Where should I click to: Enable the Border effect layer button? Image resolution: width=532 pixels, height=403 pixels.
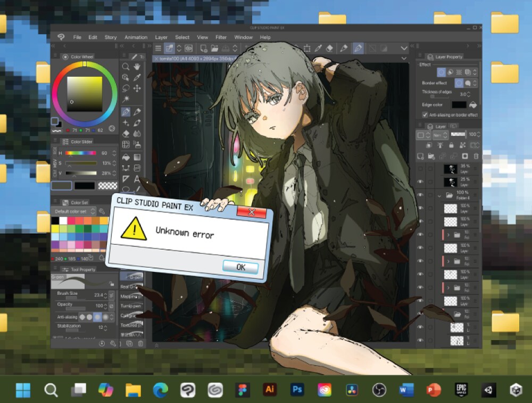[441, 72]
